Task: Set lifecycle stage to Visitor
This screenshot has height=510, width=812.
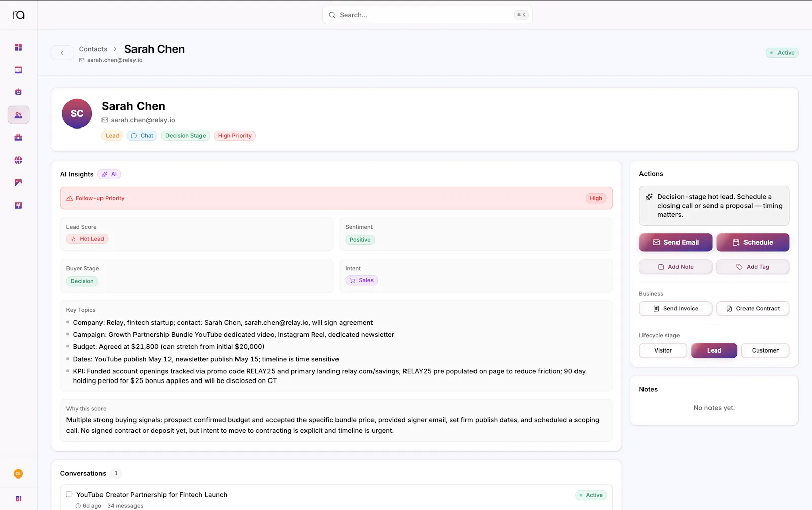Action: tap(663, 350)
